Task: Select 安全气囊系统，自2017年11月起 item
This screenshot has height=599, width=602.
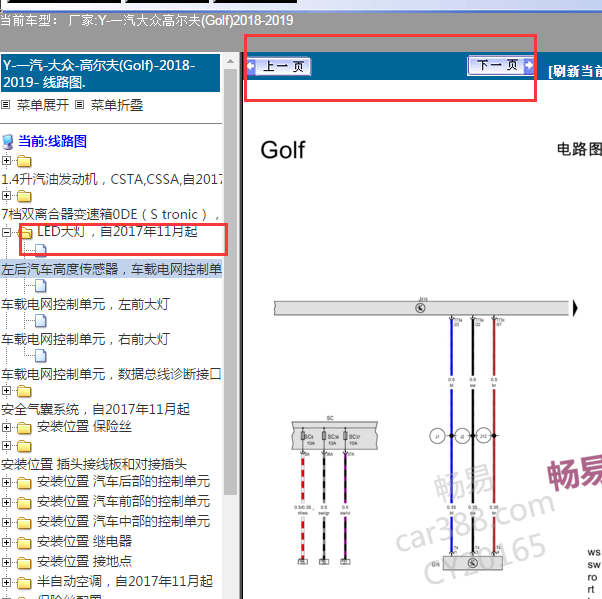Action: click(96, 409)
